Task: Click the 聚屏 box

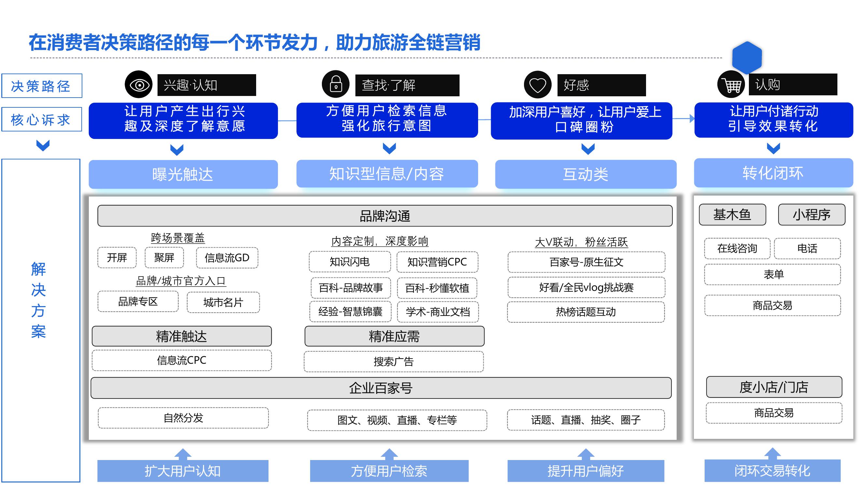Action: point(164,258)
